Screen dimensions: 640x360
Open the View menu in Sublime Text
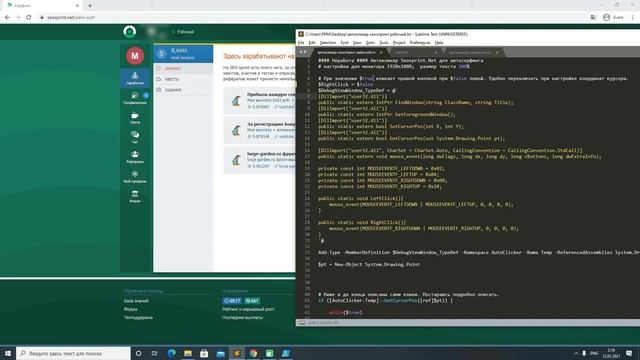tap(357, 42)
